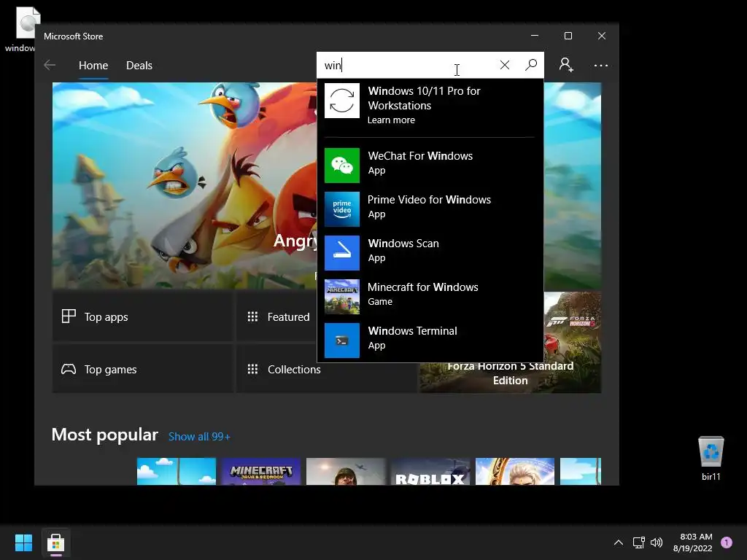Click the magnifier search icon
747x560 pixels.
click(531, 65)
